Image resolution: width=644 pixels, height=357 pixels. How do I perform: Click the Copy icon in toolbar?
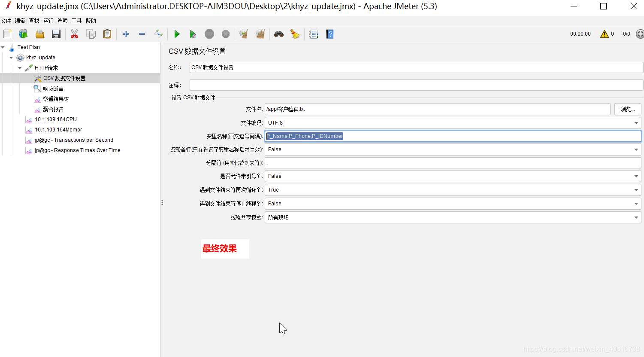(91, 34)
